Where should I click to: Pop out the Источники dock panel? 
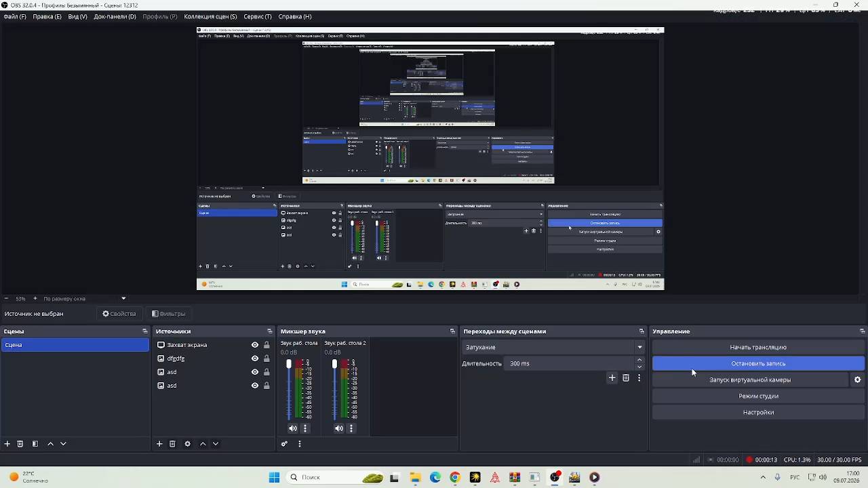pos(269,331)
